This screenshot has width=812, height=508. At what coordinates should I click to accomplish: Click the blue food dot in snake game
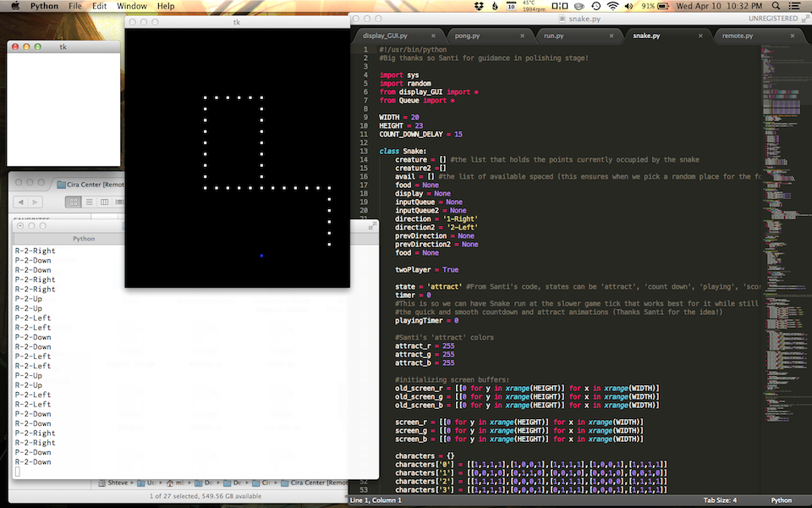coord(261,256)
